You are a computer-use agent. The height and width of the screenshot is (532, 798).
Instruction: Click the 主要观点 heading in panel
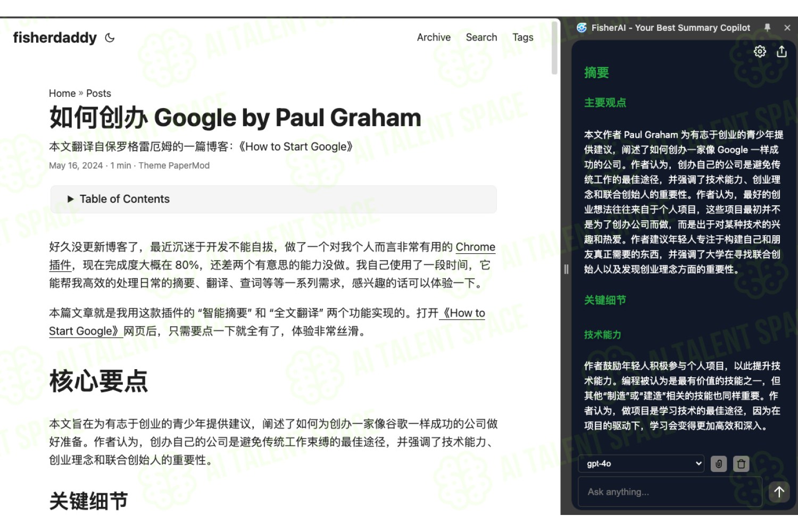pyautogui.click(x=605, y=103)
